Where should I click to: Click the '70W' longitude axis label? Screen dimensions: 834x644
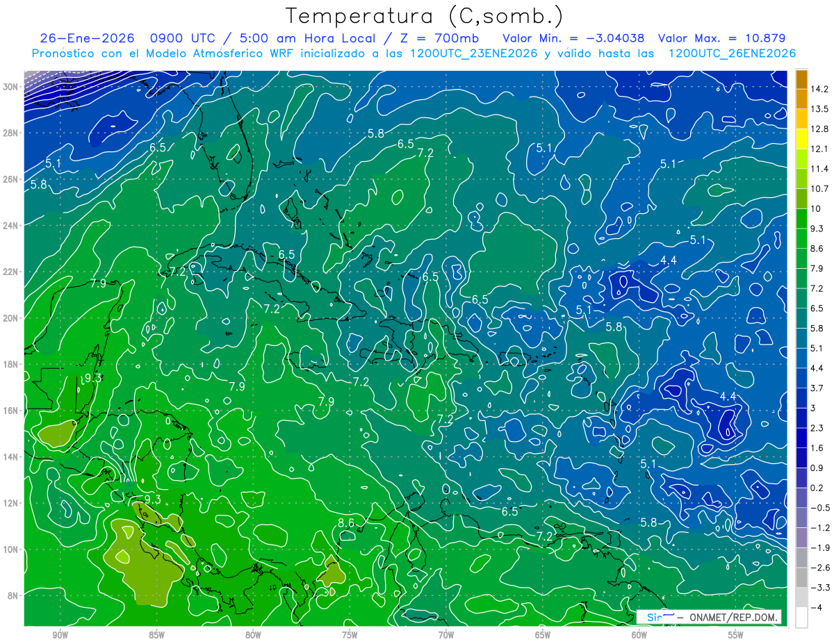[x=446, y=635]
